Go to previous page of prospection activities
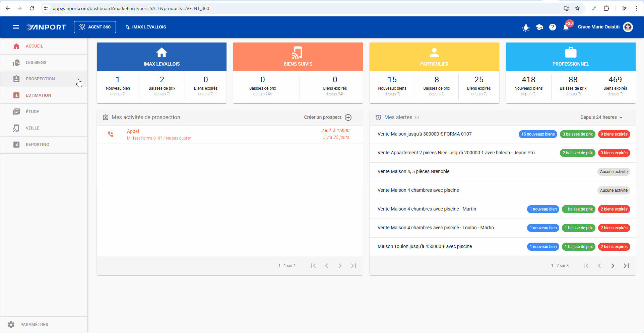 pyautogui.click(x=327, y=266)
